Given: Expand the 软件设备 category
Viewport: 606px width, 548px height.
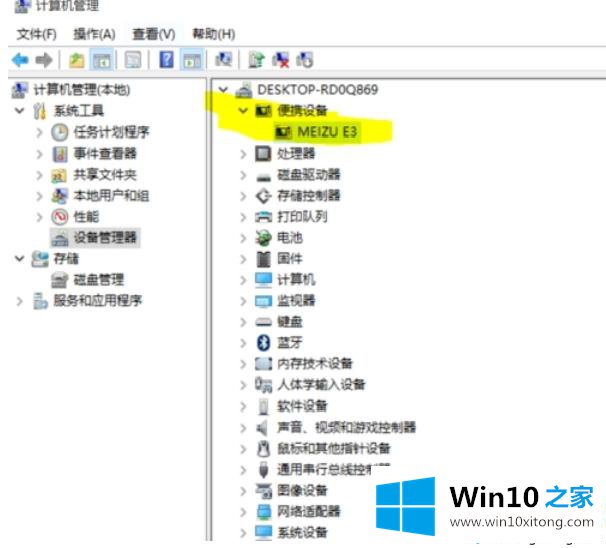Looking at the screenshot, I should [x=243, y=406].
